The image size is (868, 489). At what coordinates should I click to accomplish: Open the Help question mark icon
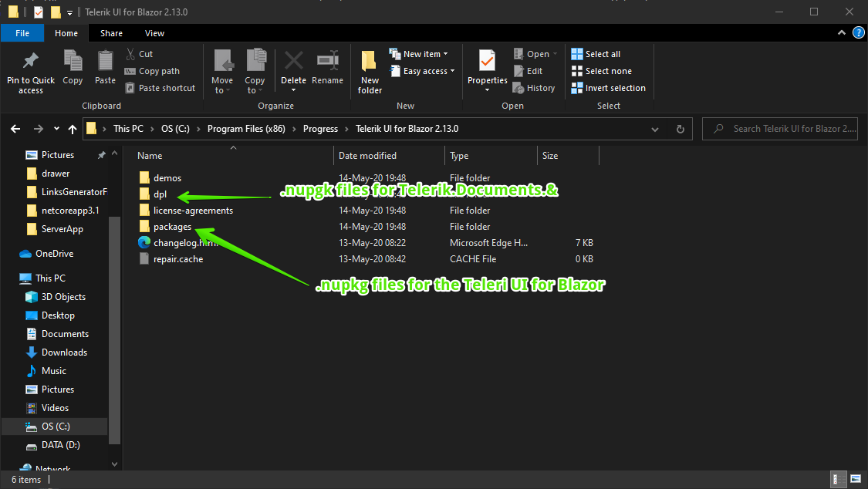859,32
